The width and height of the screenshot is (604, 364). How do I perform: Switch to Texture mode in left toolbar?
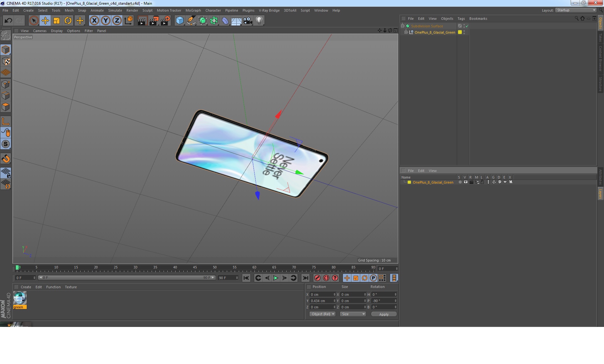coord(6,61)
